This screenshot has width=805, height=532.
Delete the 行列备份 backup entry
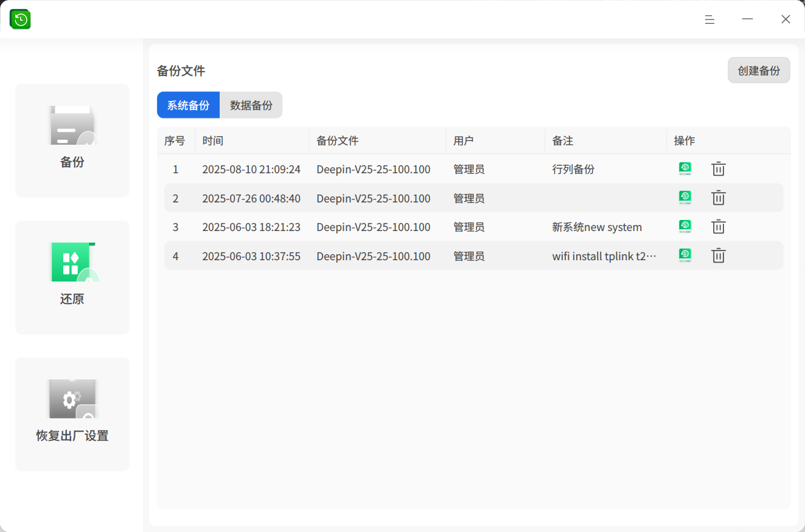pos(719,169)
